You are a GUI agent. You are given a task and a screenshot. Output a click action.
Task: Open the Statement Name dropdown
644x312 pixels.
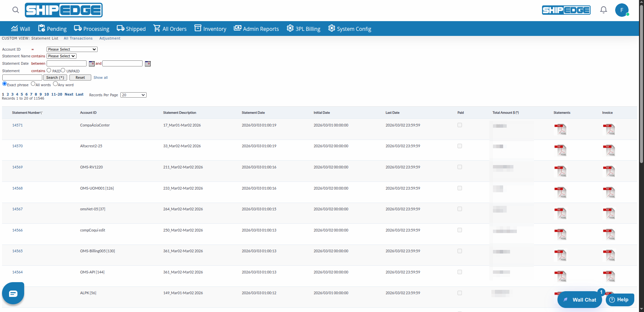coord(61,56)
